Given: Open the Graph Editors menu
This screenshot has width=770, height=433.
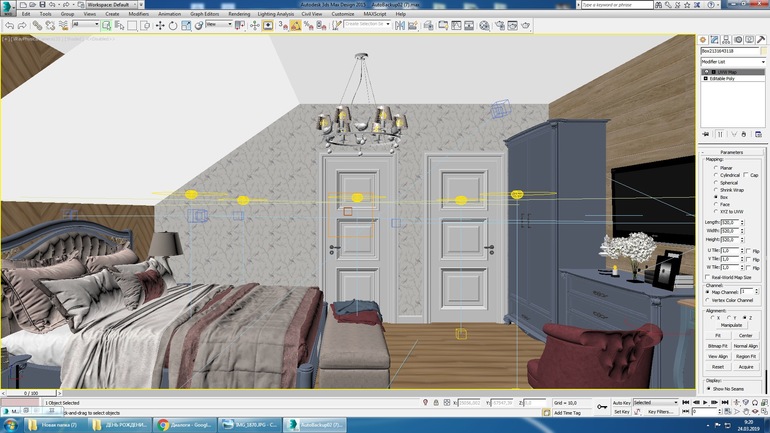Looking at the screenshot, I should 204,15.
